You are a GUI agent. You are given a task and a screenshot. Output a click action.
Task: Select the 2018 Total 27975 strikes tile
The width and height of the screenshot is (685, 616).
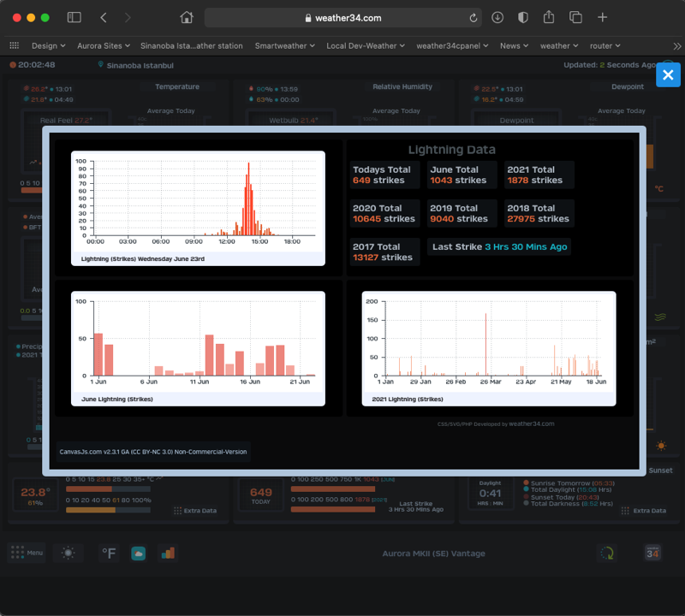click(539, 213)
